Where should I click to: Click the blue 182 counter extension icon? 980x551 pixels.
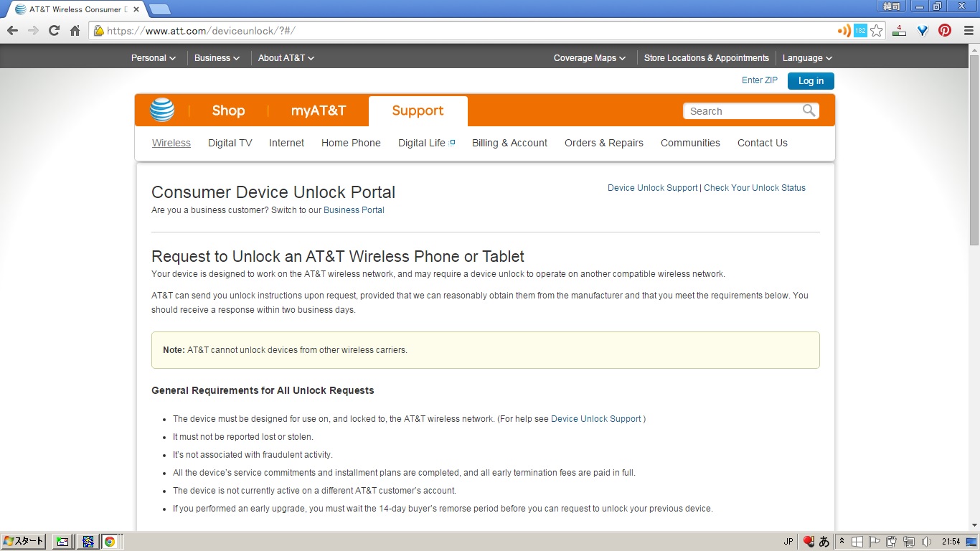tap(860, 31)
